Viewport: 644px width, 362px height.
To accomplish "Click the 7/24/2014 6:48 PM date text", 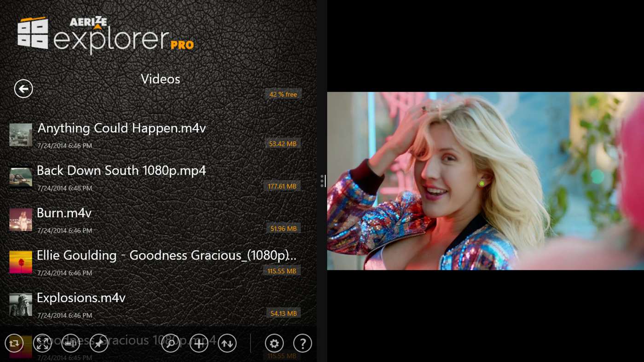I will point(65,188).
